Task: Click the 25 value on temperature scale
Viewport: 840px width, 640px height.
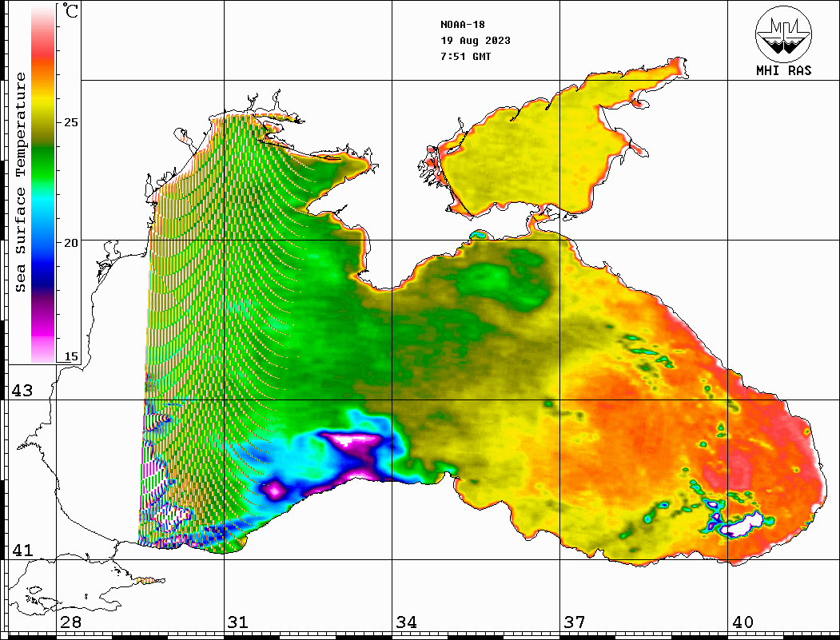Action: pyautogui.click(x=70, y=122)
